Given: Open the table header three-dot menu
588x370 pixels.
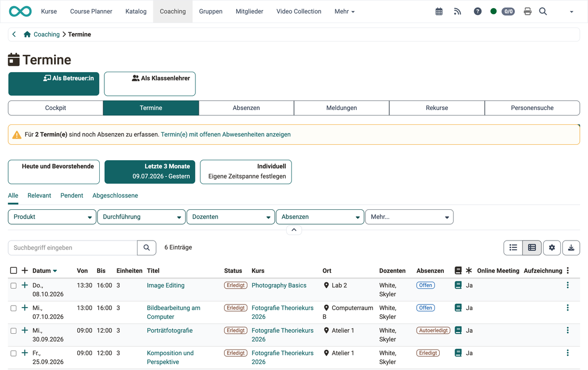Looking at the screenshot, I should click(x=568, y=271).
